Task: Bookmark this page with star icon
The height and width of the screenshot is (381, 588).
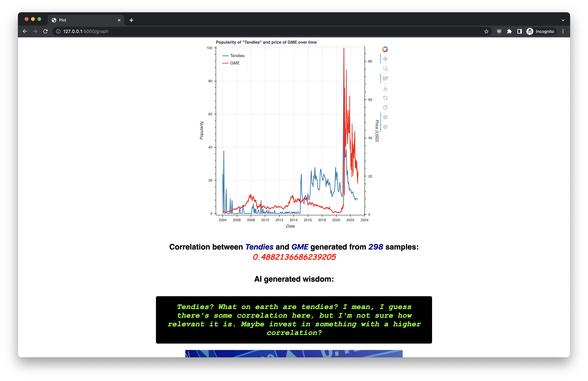Action: tap(486, 31)
